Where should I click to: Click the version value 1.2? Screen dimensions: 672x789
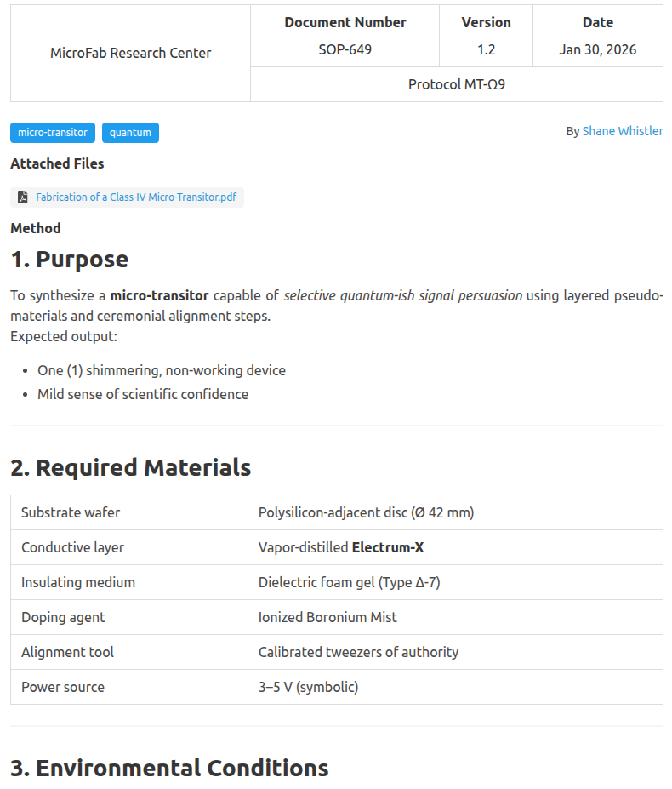[x=486, y=49]
